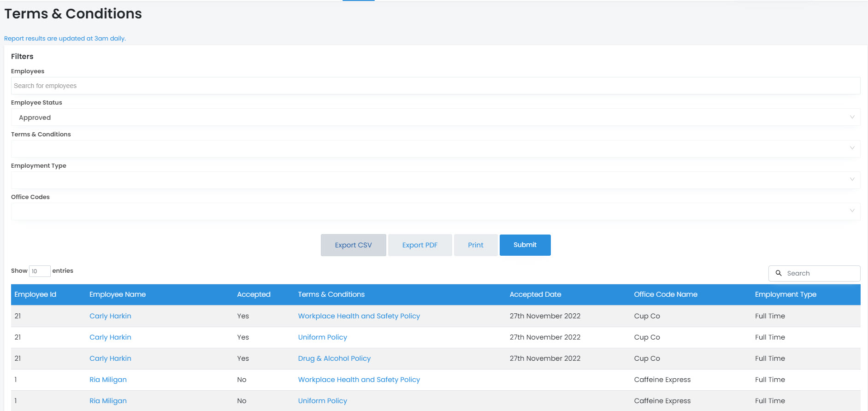
Task: Open Ria Miligan's Uniform Policy link
Action: [x=322, y=401]
